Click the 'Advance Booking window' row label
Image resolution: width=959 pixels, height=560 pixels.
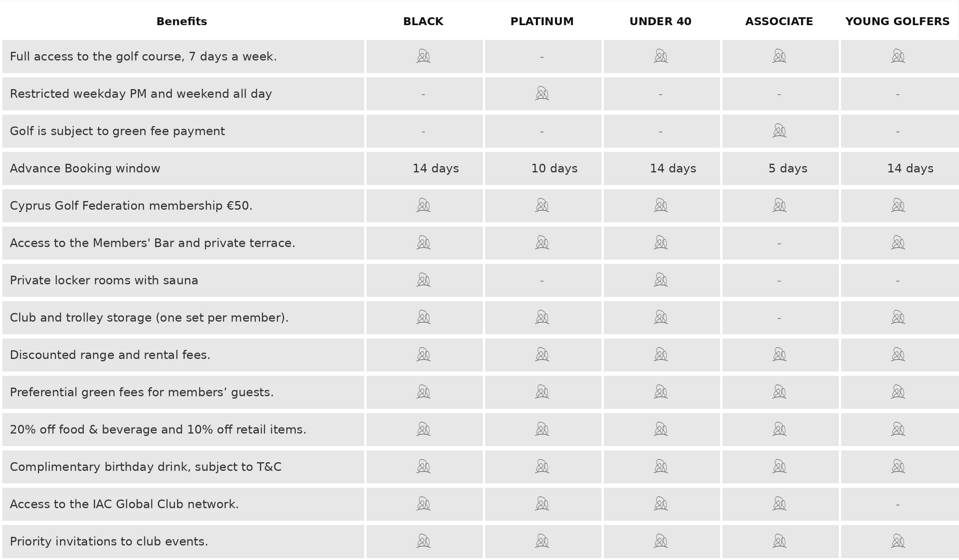pyautogui.click(x=85, y=168)
